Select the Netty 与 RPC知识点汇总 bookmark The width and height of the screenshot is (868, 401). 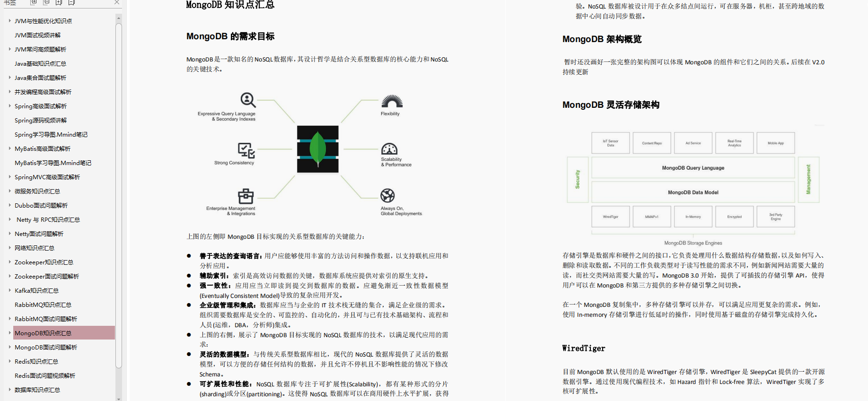[x=48, y=219]
